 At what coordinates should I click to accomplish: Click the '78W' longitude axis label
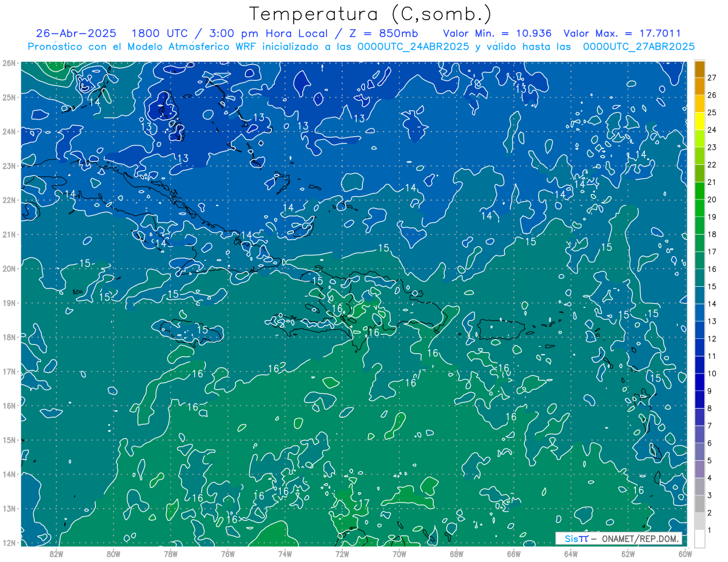(170, 554)
